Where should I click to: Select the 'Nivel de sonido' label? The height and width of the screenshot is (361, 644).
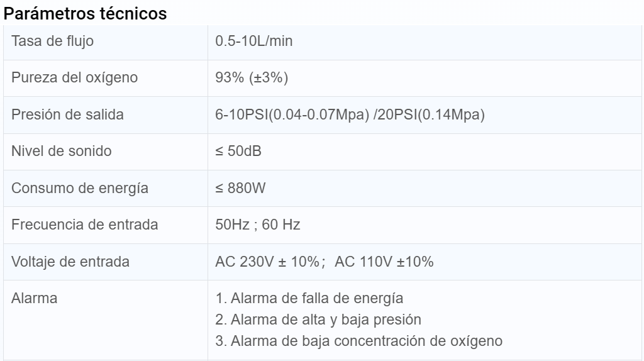pyautogui.click(x=62, y=152)
